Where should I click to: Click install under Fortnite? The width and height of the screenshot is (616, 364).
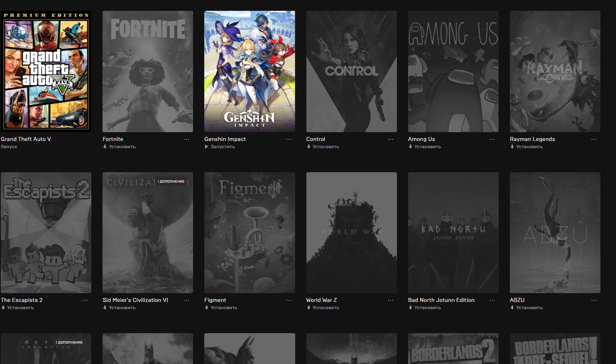[119, 147]
